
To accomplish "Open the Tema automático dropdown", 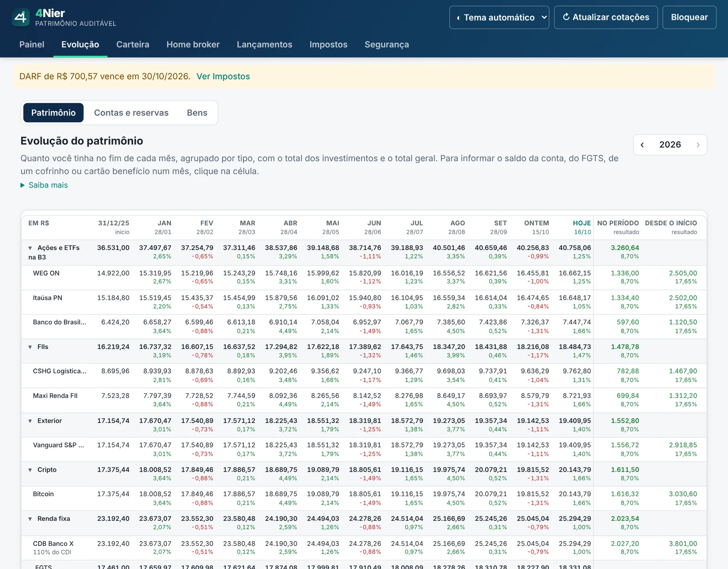I will pos(499,17).
